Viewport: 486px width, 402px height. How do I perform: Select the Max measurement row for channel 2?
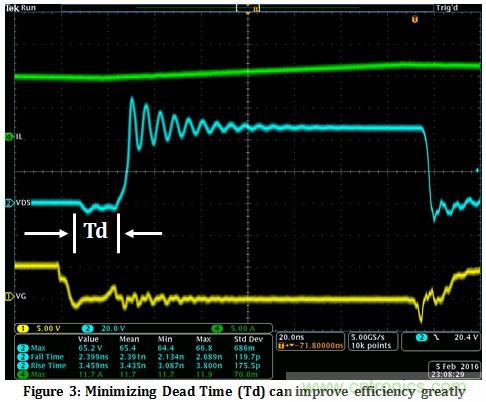click(x=143, y=348)
